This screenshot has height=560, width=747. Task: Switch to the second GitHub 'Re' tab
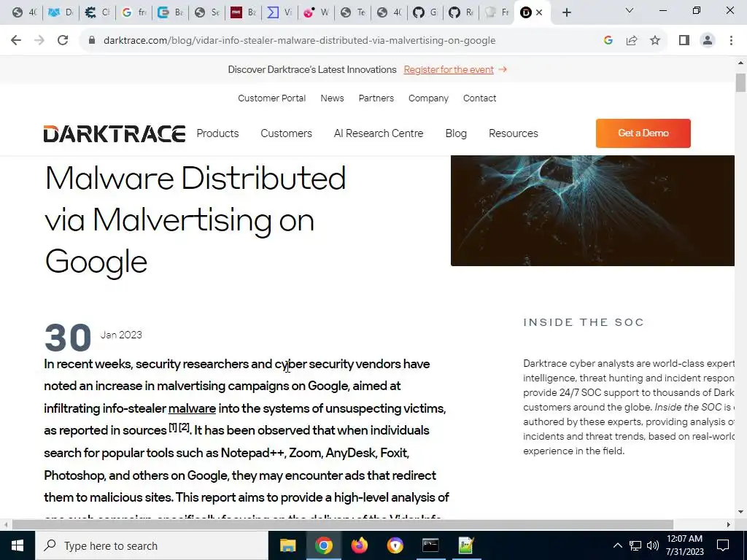462,13
